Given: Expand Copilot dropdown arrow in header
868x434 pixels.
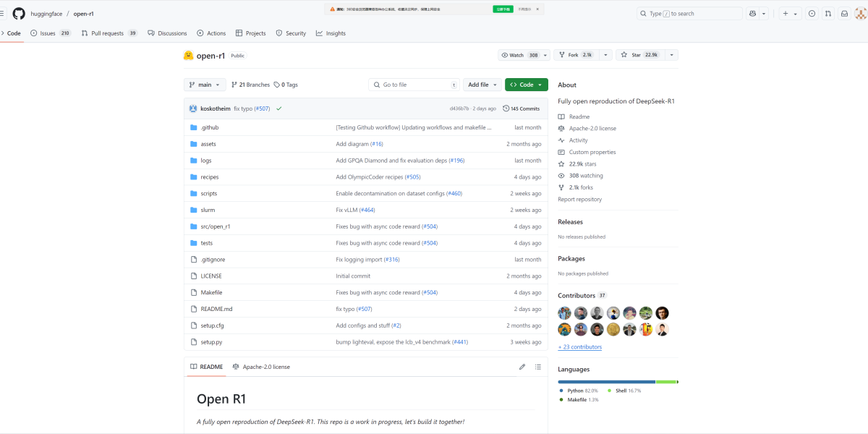Looking at the screenshot, I should 765,14.
